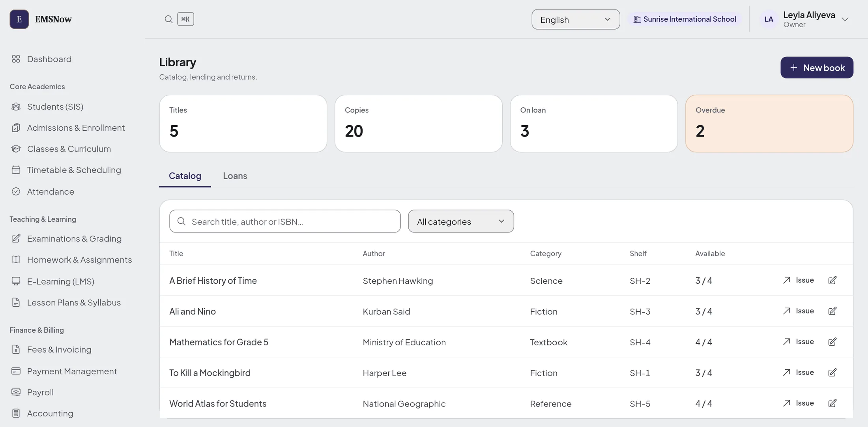Click the E-Learning (LMS) monitor icon
The height and width of the screenshot is (427, 868).
pyautogui.click(x=16, y=281)
